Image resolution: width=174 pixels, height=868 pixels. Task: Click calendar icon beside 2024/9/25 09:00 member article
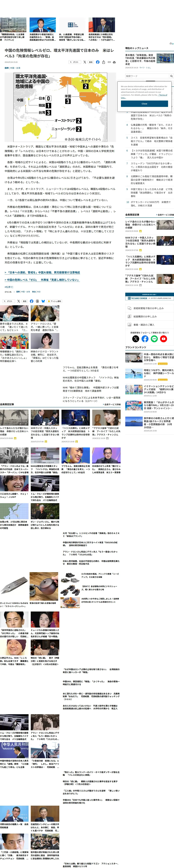coord(15,438)
